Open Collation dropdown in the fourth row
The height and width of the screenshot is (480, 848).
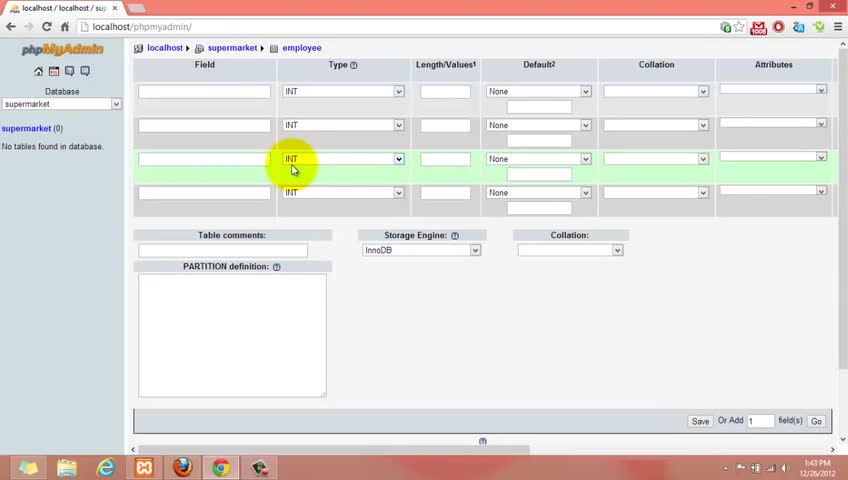[x=656, y=192]
